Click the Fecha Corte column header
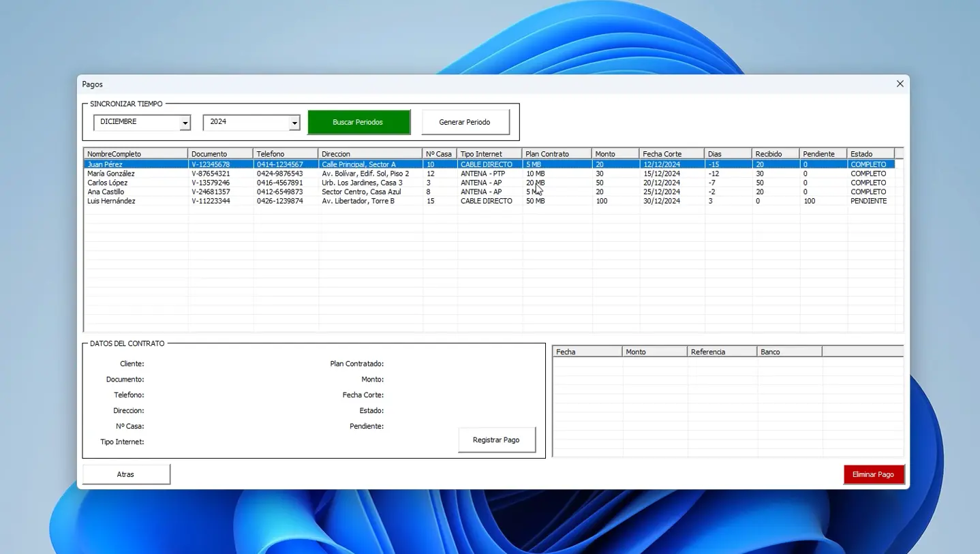The image size is (980, 554). coord(672,154)
